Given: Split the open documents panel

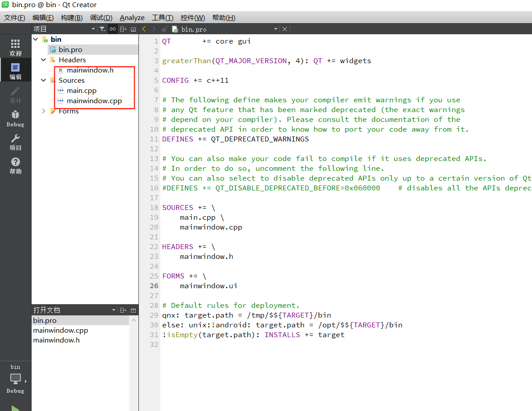Looking at the screenshot, I should pos(123,310).
